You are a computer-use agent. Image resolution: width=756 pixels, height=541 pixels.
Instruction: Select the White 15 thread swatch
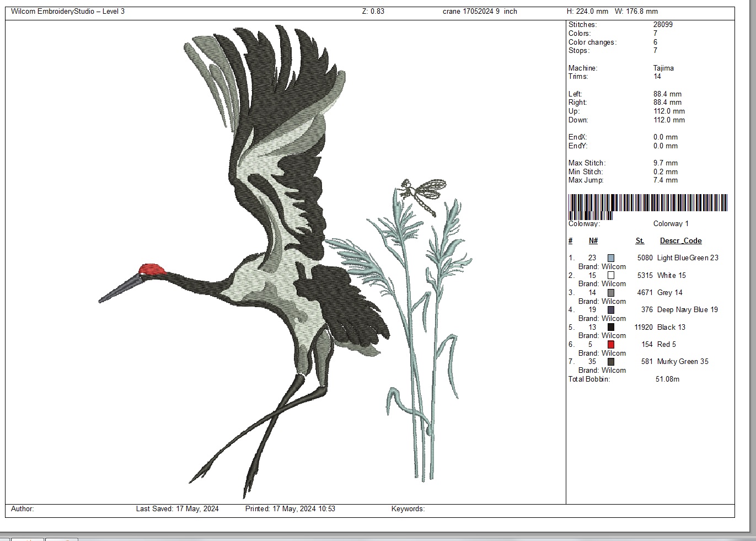(x=611, y=275)
